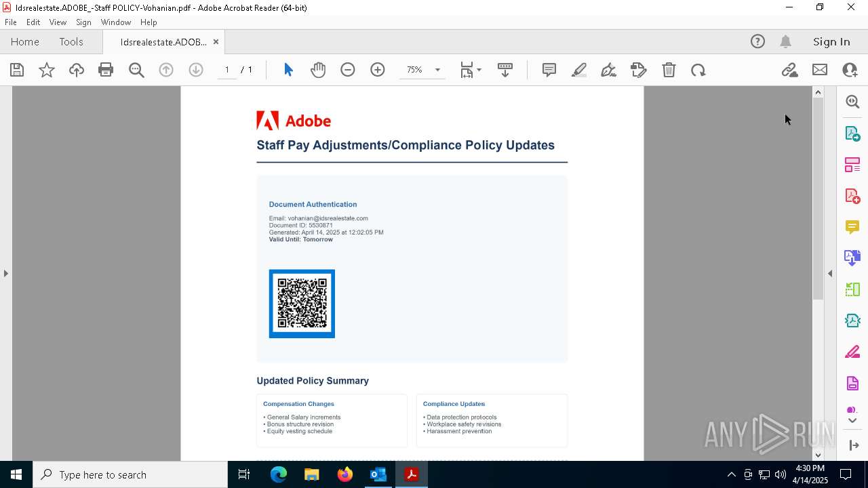This screenshot has width=868, height=488.
Task: Go to the previous page arrow
Action: [166, 70]
